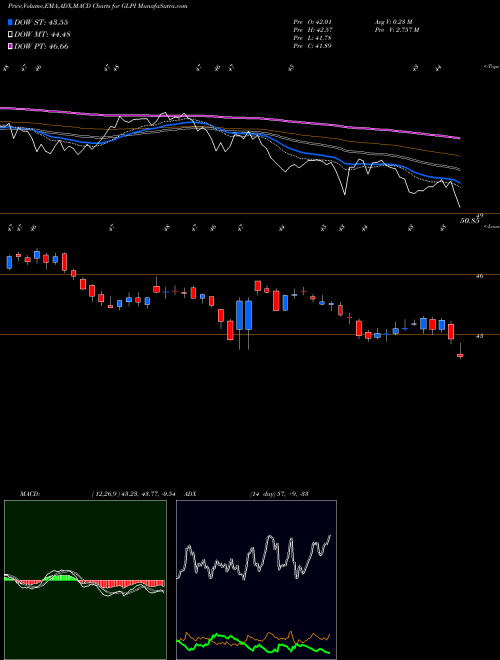The image size is (500, 660).
Task: Click the chart title mentioning GLPI MunafaSutra.com
Action: [x=98, y=6]
